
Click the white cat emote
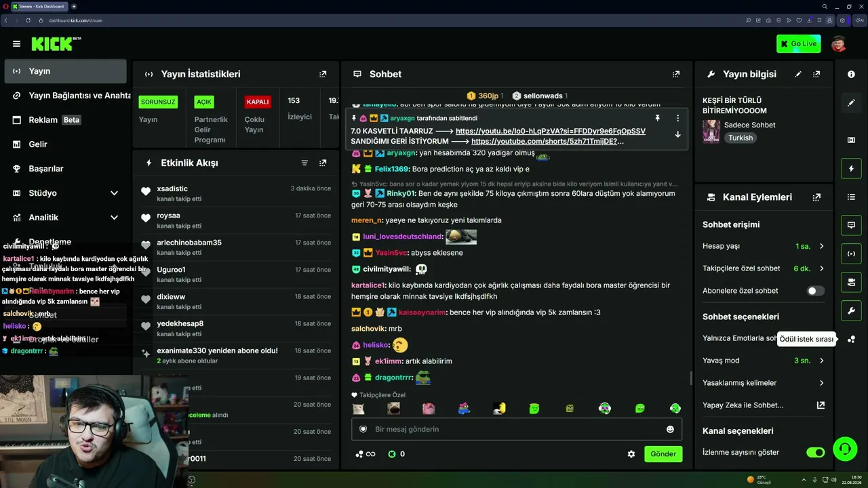pos(358,408)
